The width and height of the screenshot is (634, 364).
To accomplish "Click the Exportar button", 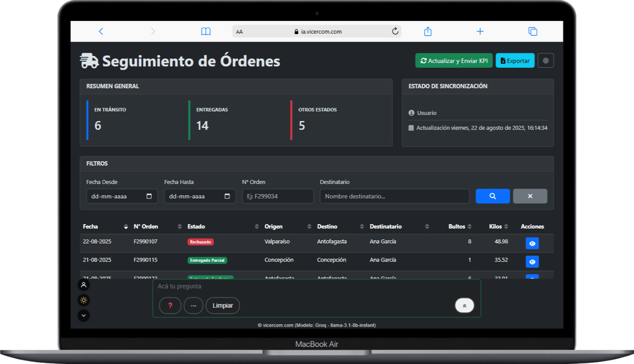I will (515, 61).
